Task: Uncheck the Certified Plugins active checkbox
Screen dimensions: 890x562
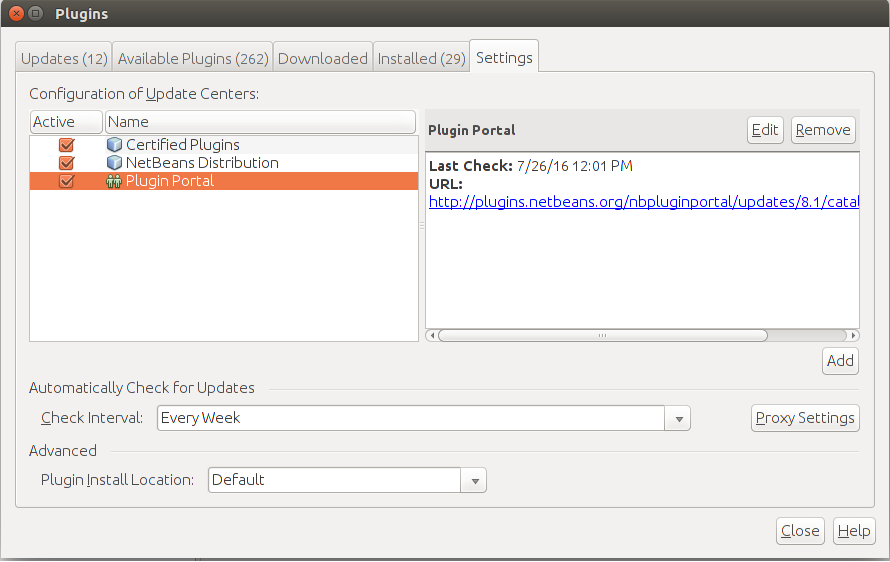Action: point(66,145)
